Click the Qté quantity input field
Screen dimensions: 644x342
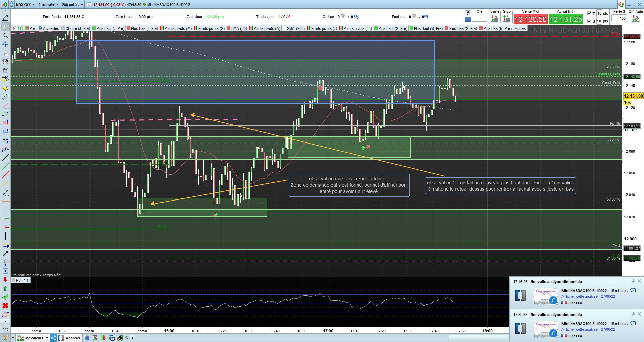click(480, 18)
